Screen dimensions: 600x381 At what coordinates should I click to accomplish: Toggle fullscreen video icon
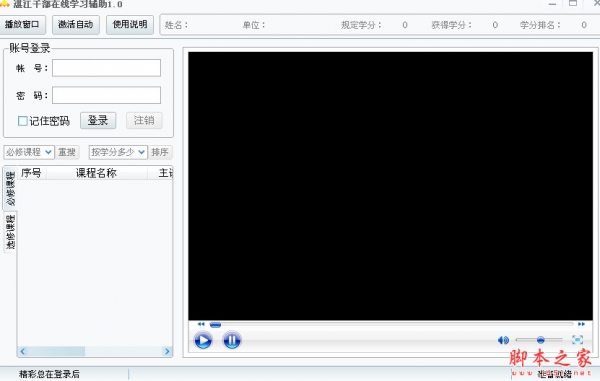click(577, 339)
